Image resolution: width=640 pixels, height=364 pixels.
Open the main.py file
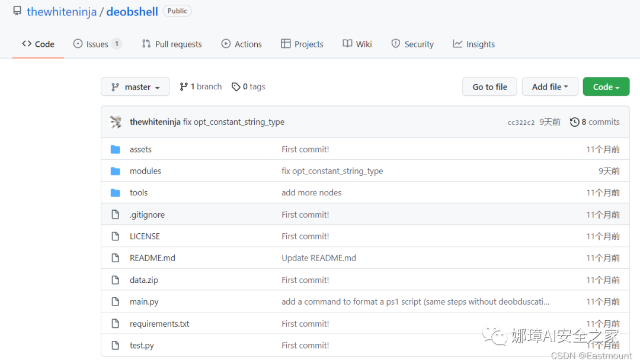144,302
